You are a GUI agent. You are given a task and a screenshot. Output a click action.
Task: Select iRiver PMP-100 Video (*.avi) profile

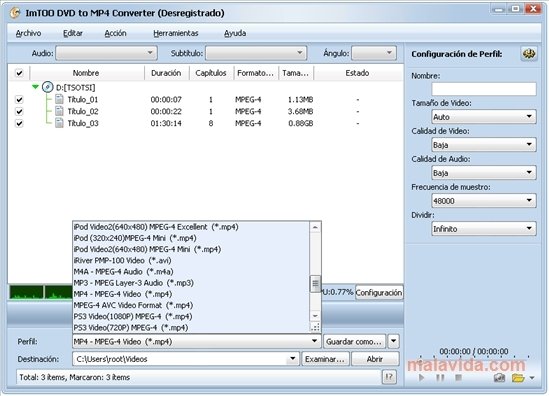click(x=191, y=260)
